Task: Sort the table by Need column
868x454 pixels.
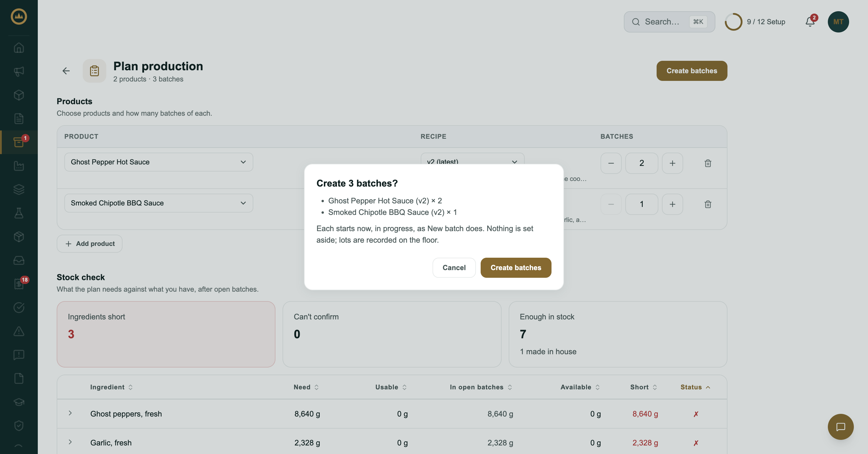Action: coord(306,387)
